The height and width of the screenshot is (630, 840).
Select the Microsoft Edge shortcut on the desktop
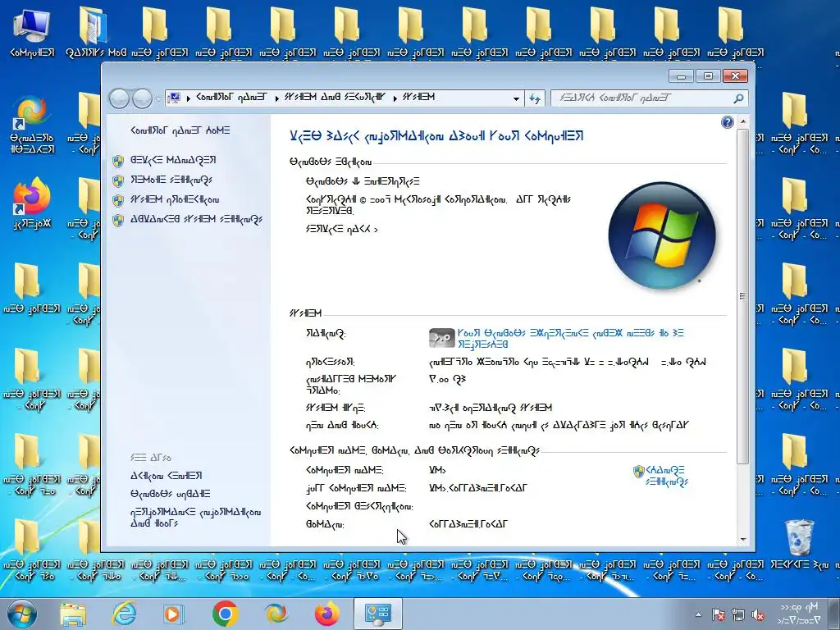tap(32, 125)
